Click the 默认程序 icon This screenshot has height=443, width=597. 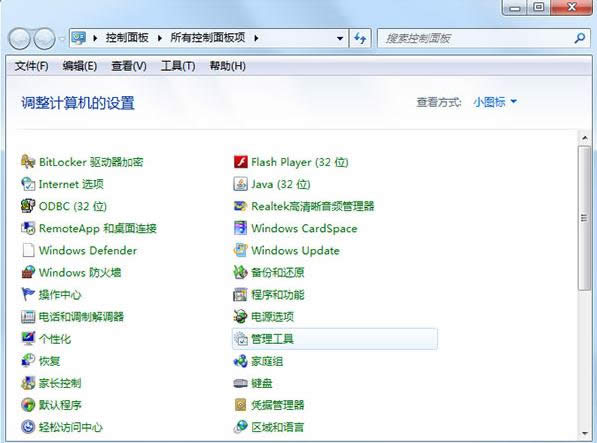point(28,405)
